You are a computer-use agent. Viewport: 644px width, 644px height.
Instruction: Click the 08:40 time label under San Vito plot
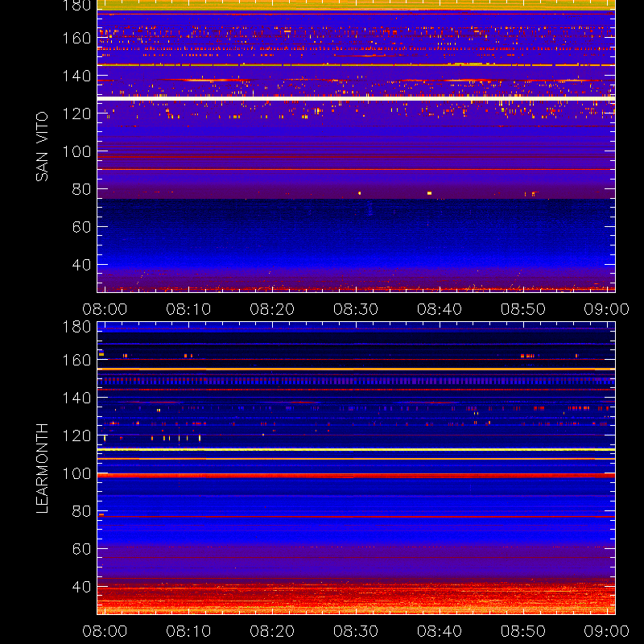(440, 309)
